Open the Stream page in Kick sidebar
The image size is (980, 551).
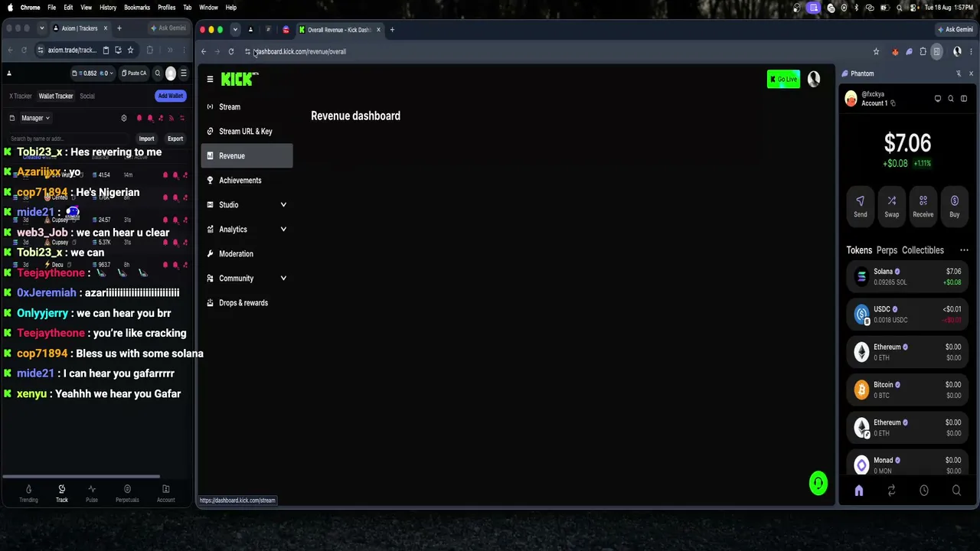coord(247,107)
